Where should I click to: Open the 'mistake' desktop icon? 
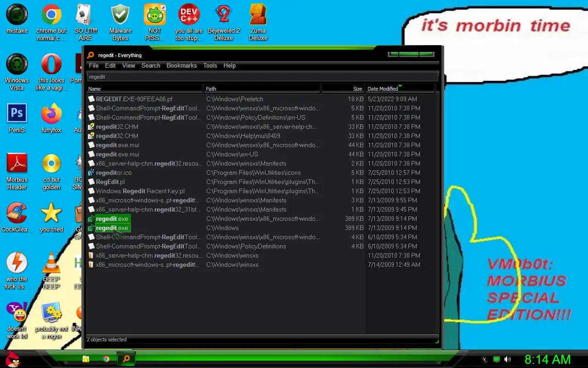tap(17, 19)
